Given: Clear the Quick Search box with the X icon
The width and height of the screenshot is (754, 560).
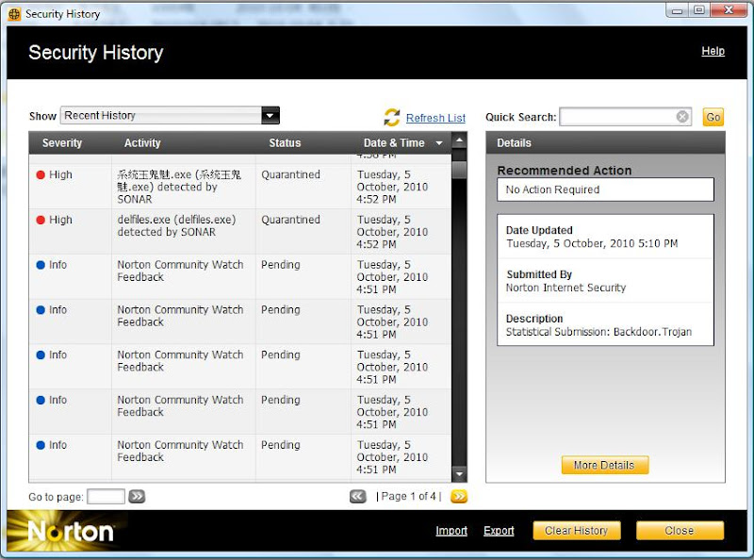Looking at the screenshot, I should [681, 116].
